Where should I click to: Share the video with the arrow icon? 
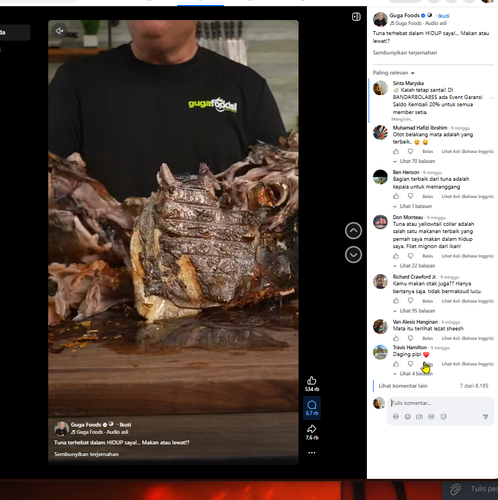click(x=312, y=429)
